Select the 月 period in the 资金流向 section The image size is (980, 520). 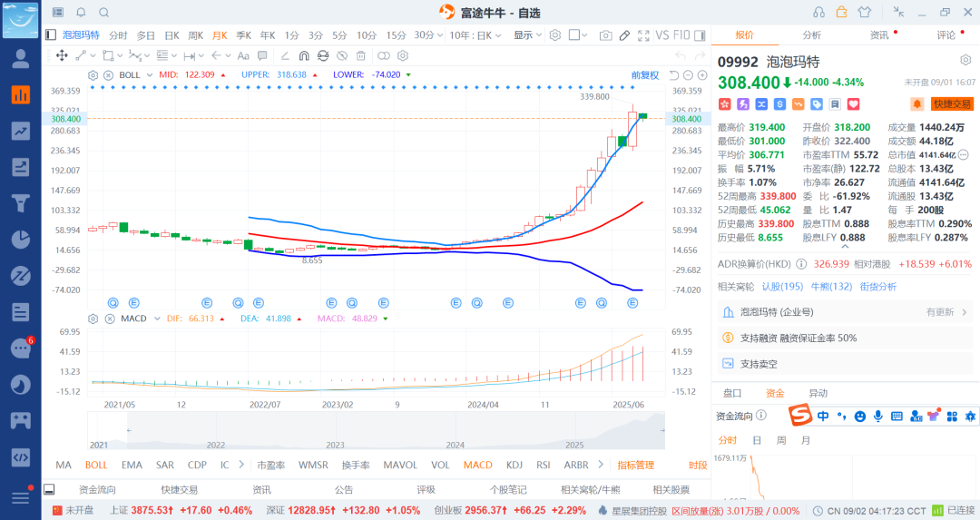(806, 440)
